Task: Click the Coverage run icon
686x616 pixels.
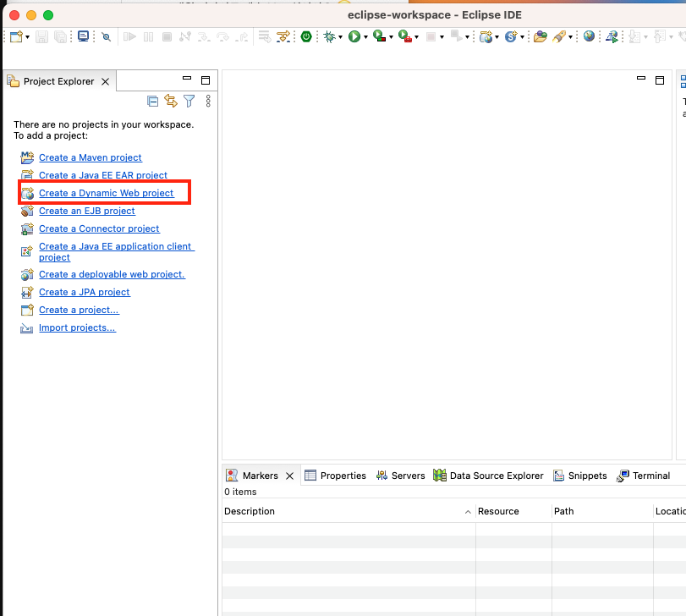Action: click(x=379, y=36)
